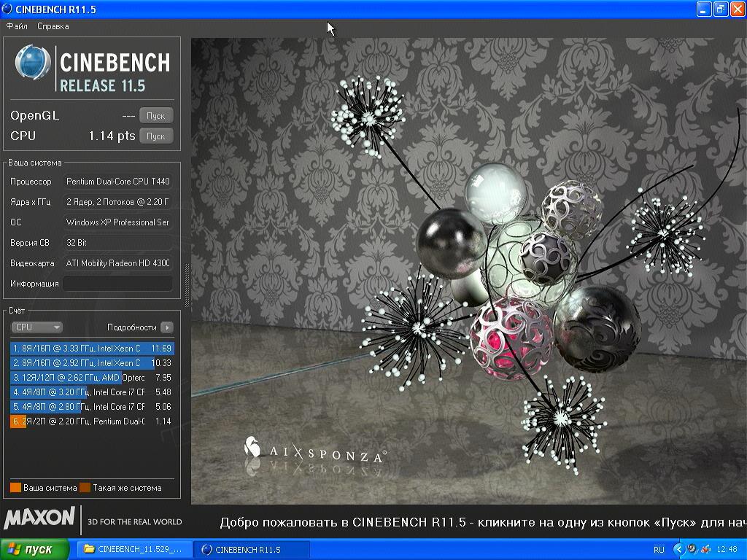Click the 12:48 system clock
This screenshot has width=747, height=560.
point(727,550)
